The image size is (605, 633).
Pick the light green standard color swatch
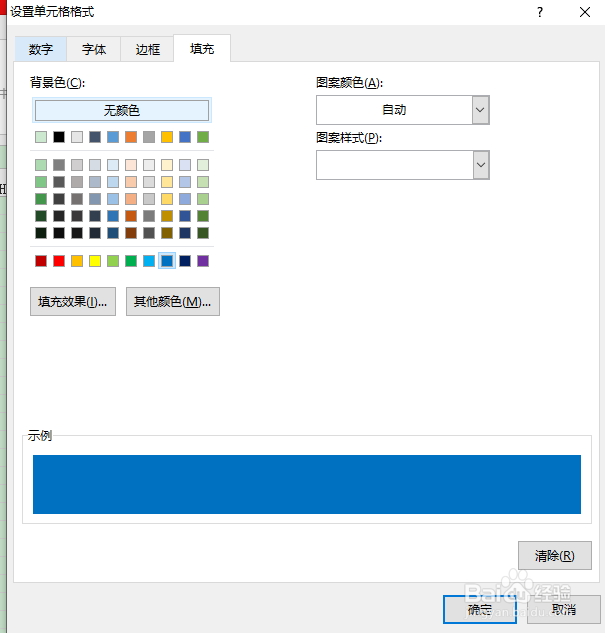point(113,261)
